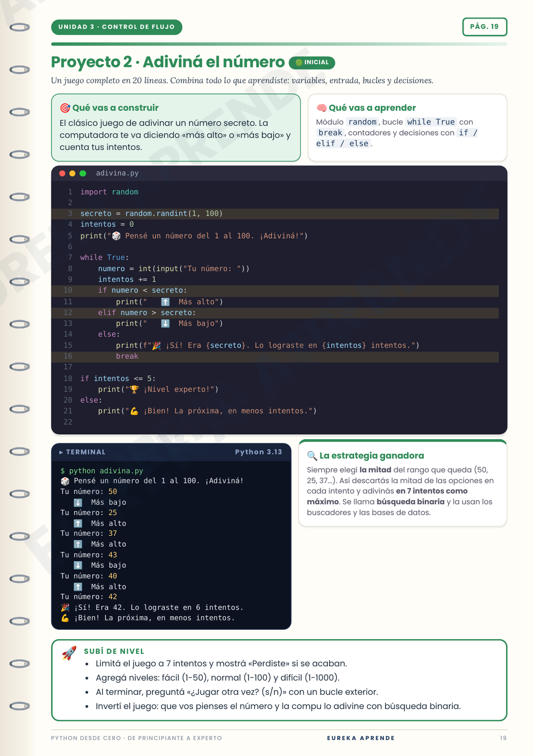Viewport: 535px width, 756px height.
Task: Click the party popper emoji in code line 15
Action: pyautogui.click(x=156, y=346)
